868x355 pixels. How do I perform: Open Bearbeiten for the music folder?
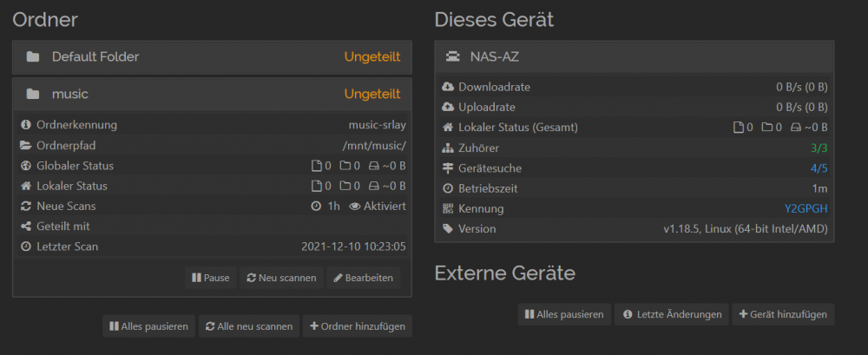click(x=363, y=278)
